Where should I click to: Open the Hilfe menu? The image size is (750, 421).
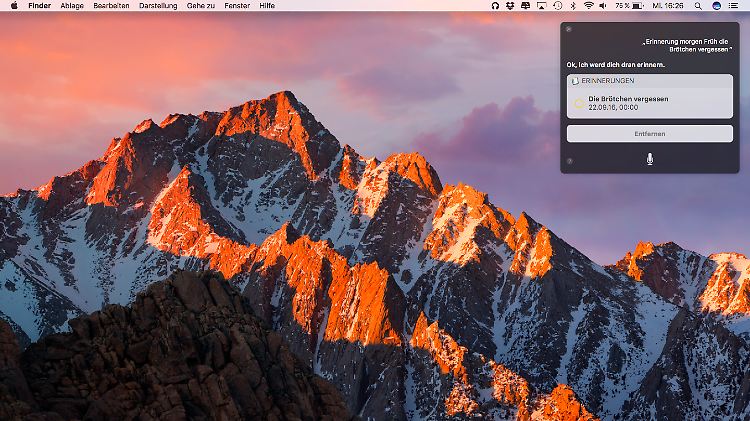pos(267,6)
